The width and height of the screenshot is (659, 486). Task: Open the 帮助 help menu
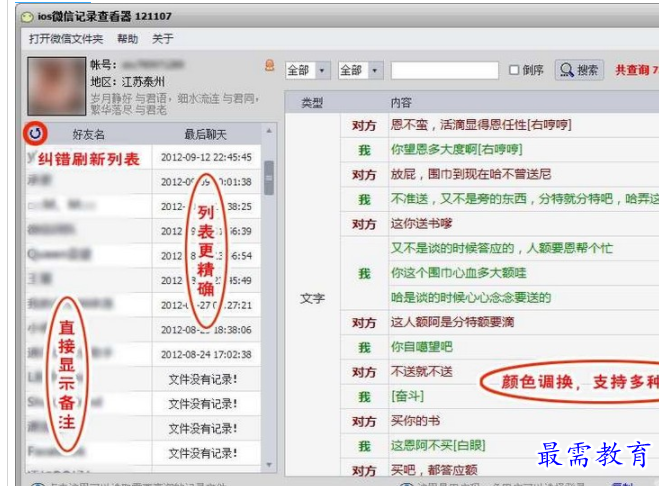coord(127,39)
